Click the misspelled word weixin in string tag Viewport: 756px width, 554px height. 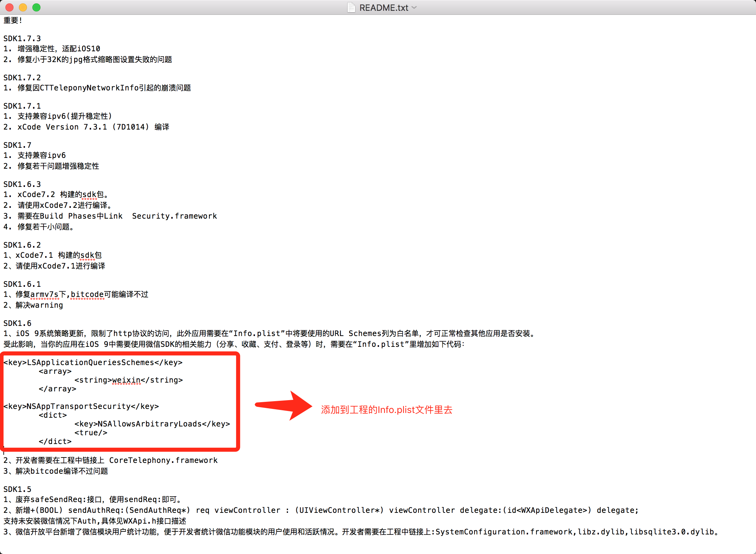[x=126, y=380]
